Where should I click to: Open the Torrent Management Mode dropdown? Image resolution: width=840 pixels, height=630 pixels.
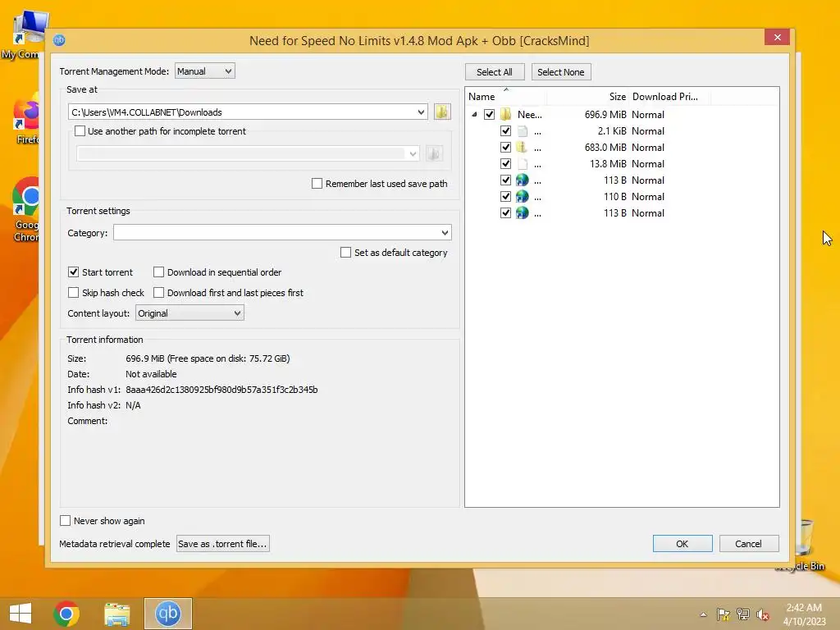pyautogui.click(x=204, y=71)
